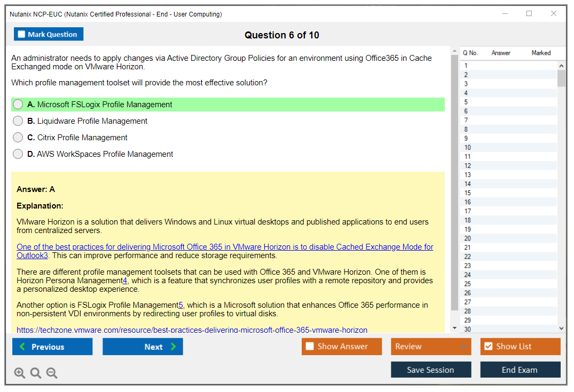Click the zoom reset magnifier icon

36,373
